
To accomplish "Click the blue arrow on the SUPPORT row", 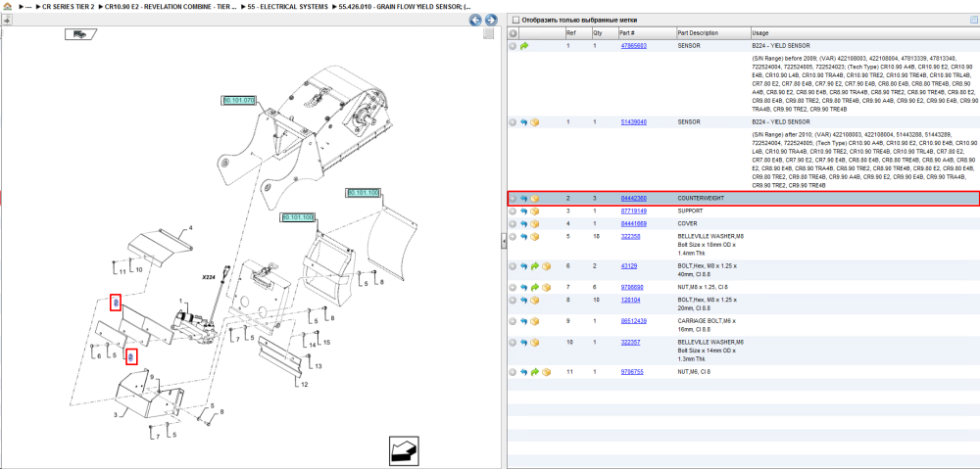I will (523, 211).
